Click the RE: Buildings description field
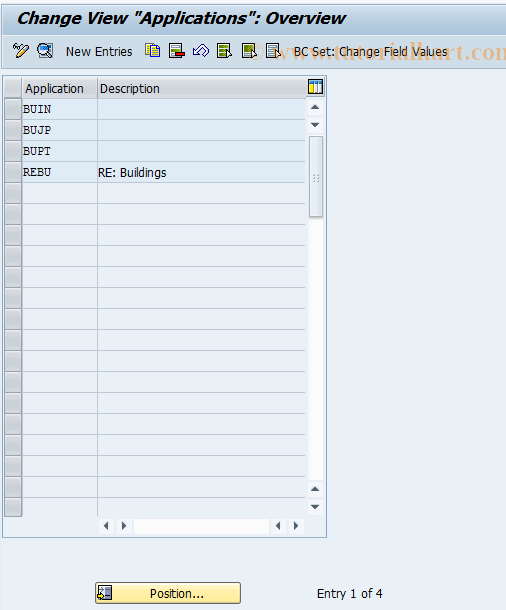Viewport: 506px width, 610px height. tap(201, 172)
